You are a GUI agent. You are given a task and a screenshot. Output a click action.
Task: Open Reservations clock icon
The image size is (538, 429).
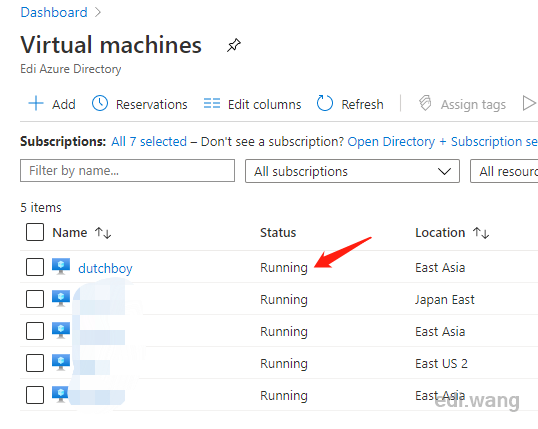point(100,103)
